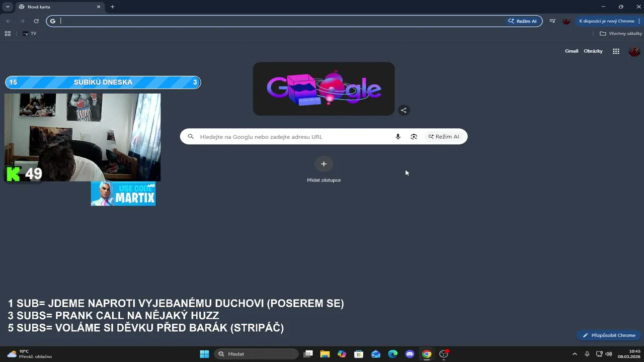Screen dimensions: 644x362
Task: Click the tray microphone icon
Action: [x=587, y=354]
